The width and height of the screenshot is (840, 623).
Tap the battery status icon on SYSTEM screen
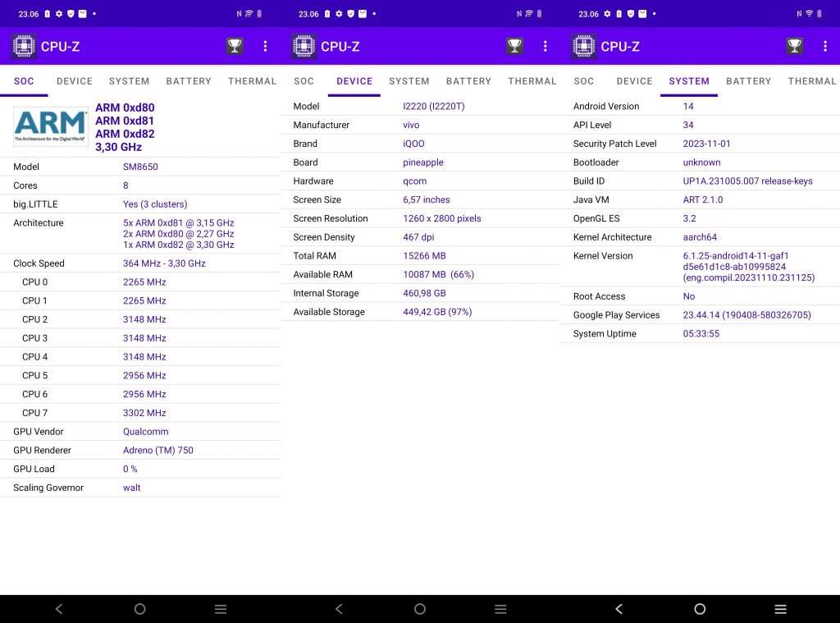pyautogui.click(x=819, y=14)
